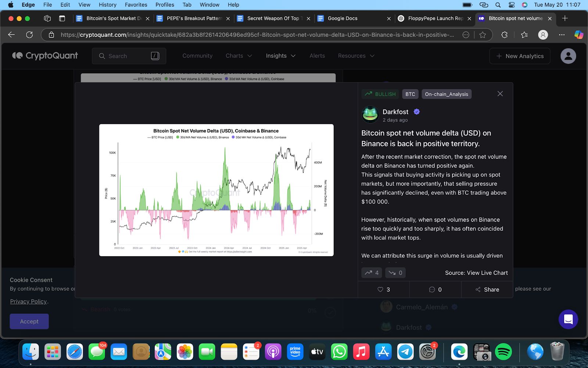This screenshot has height=368, width=588.
Task: Click the CryptoQuant logo
Action: tap(45, 56)
